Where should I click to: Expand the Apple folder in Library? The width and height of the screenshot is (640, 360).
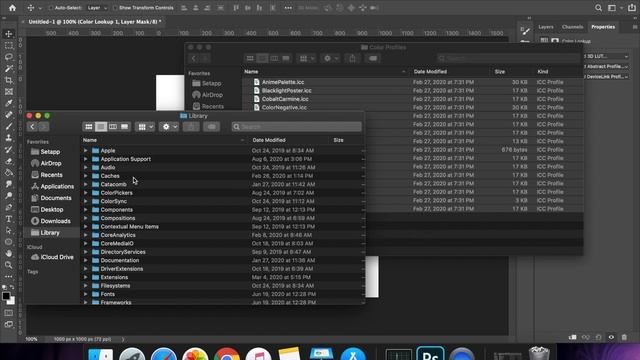tap(86, 151)
